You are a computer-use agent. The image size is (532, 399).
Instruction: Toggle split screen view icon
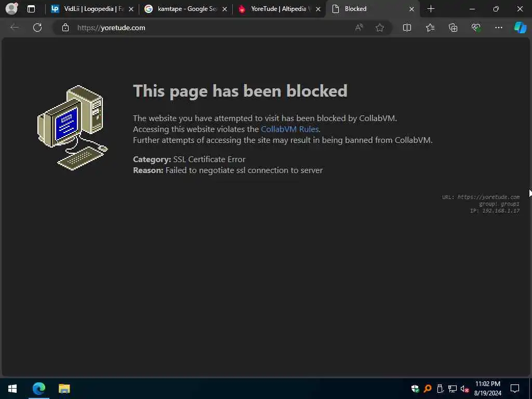point(407,28)
